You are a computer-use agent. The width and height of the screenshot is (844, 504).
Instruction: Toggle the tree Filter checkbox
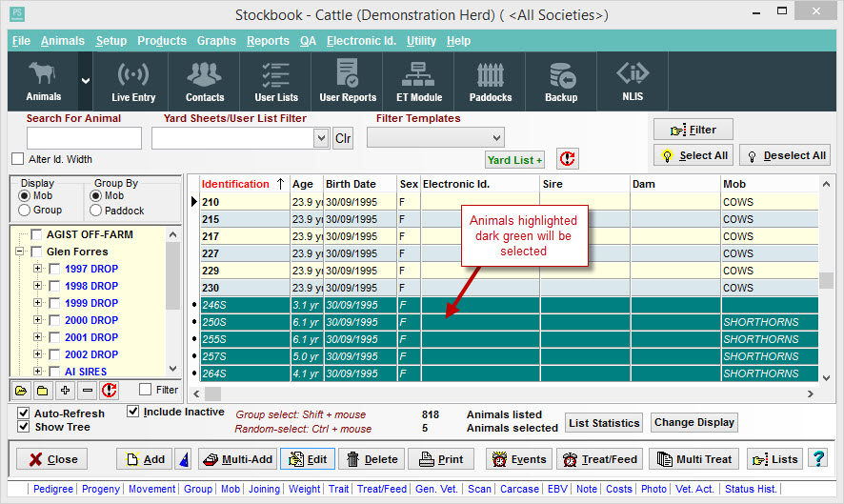(145, 390)
